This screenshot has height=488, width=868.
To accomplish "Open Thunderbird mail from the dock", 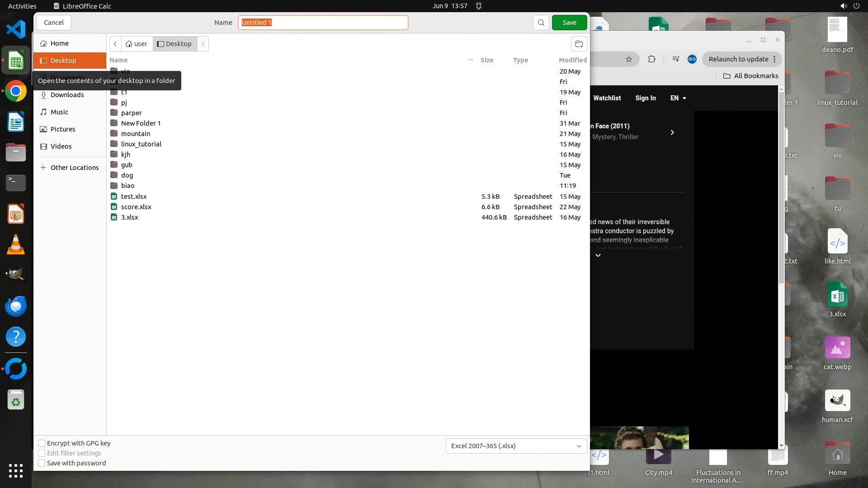I will click(x=16, y=306).
